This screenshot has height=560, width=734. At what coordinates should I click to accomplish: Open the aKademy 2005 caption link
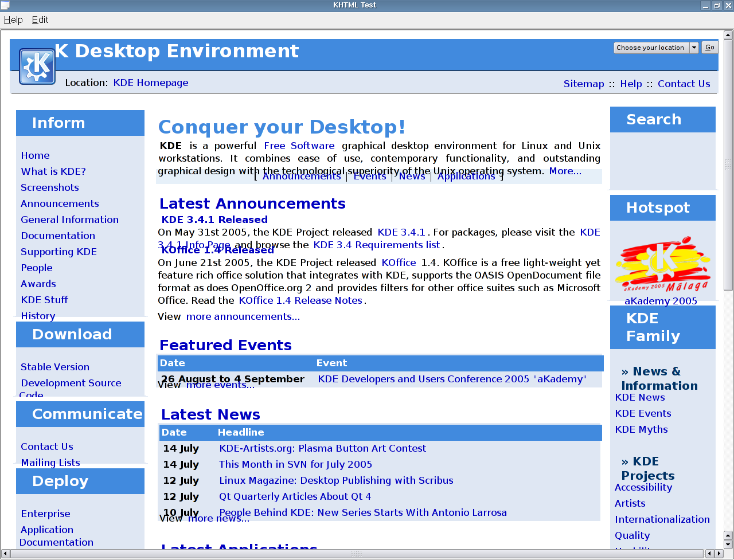(661, 301)
